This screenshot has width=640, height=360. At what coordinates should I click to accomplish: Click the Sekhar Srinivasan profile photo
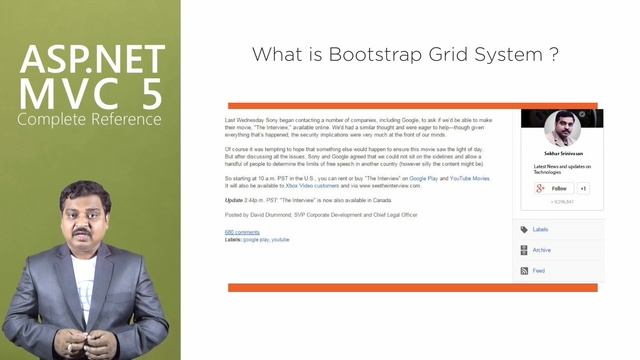coord(562,129)
